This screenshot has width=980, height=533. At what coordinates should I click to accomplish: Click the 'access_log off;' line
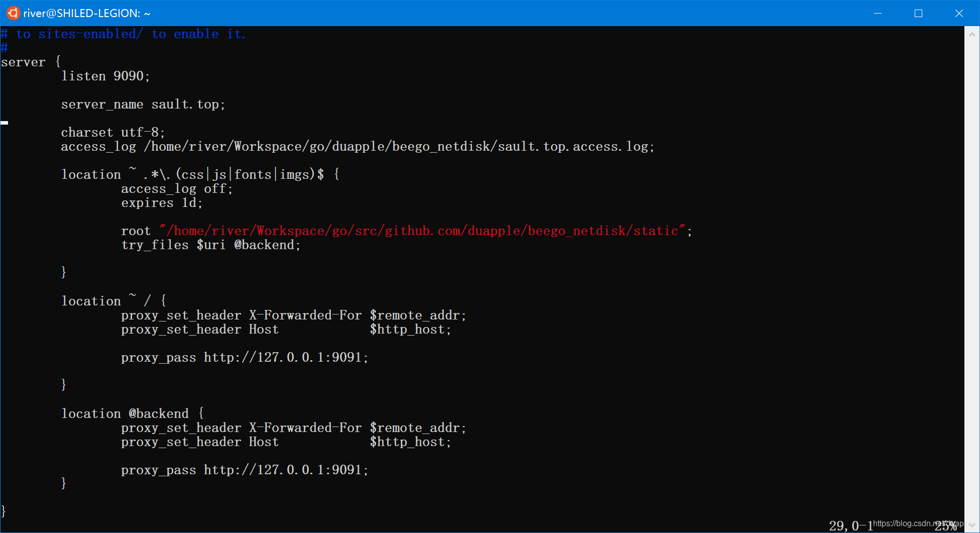(x=177, y=188)
